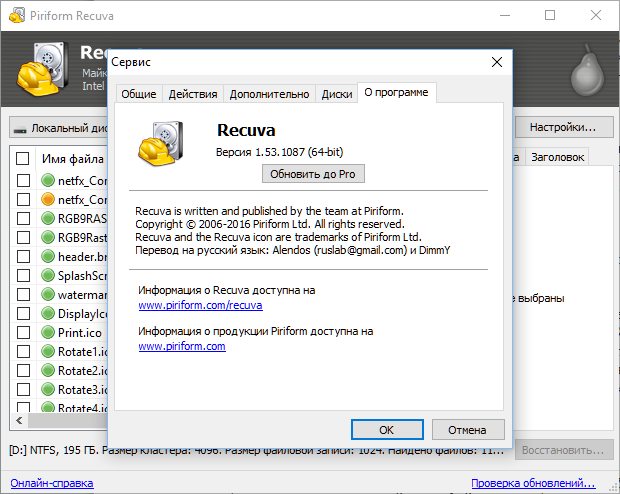Check the box for watermar file
This screenshot has height=494, width=620.
(x=23, y=294)
